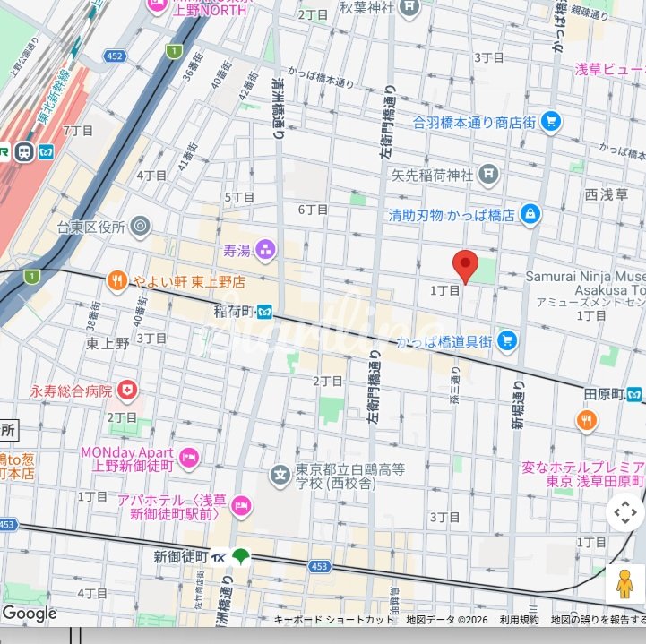This screenshot has height=644, width=646.
Task: Click the 東京都立白鷗高等学校 school icon
Action: [x=280, y=476]
